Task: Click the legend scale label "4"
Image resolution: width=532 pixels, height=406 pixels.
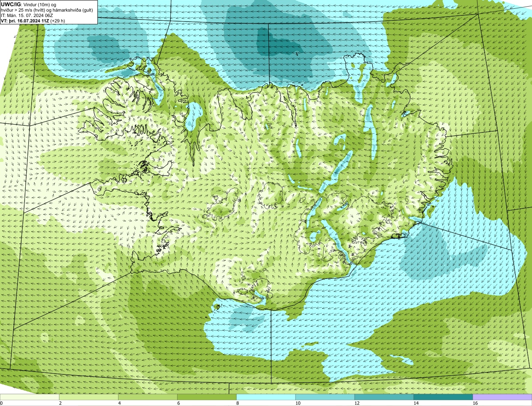Action: (x=119, y=403)
